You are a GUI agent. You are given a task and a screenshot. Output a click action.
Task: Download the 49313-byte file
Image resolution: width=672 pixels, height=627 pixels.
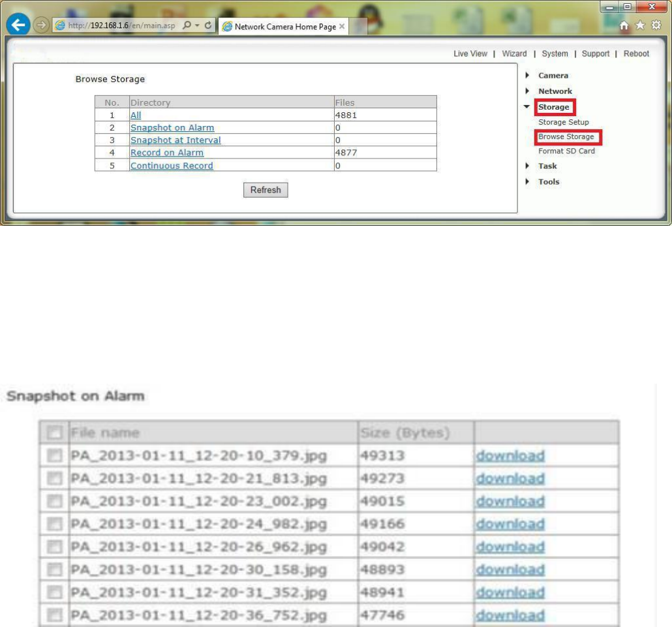click(x=510, y=455)
